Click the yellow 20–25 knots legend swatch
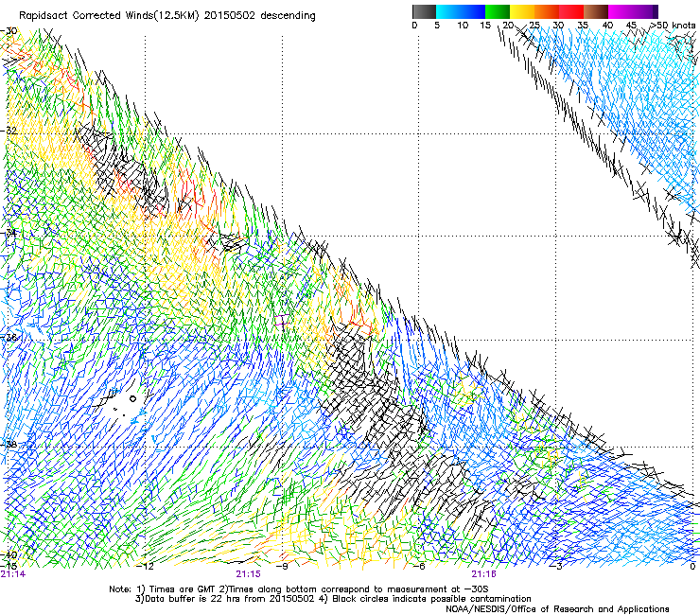This screenshot has width=700, height=615. click(522, 11)
